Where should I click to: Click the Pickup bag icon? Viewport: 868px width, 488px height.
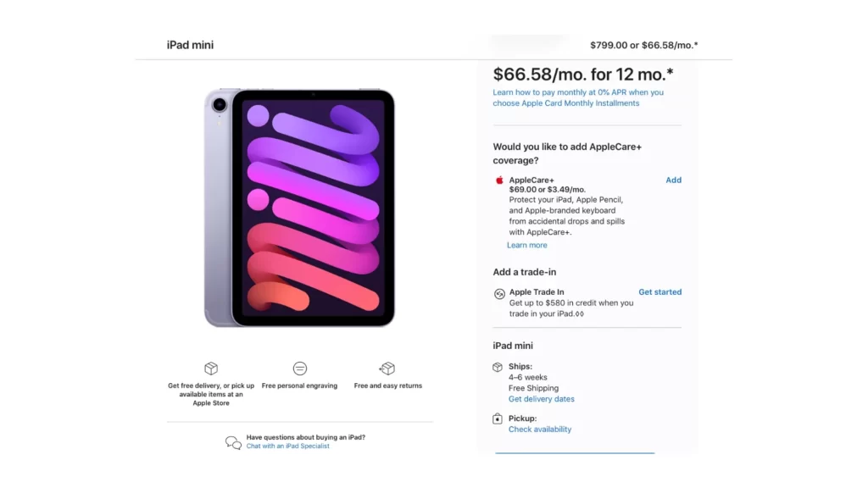pyautogui.click(x=498, y=419)
